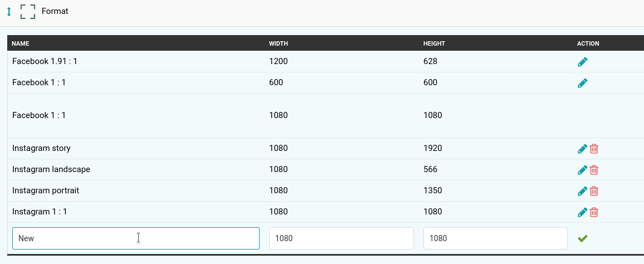Viewport: 644px width, 264px height.
Task: Select the Facebook 1 : 1 1080 row
Action: pyautogui.click(x=326, y=115)
